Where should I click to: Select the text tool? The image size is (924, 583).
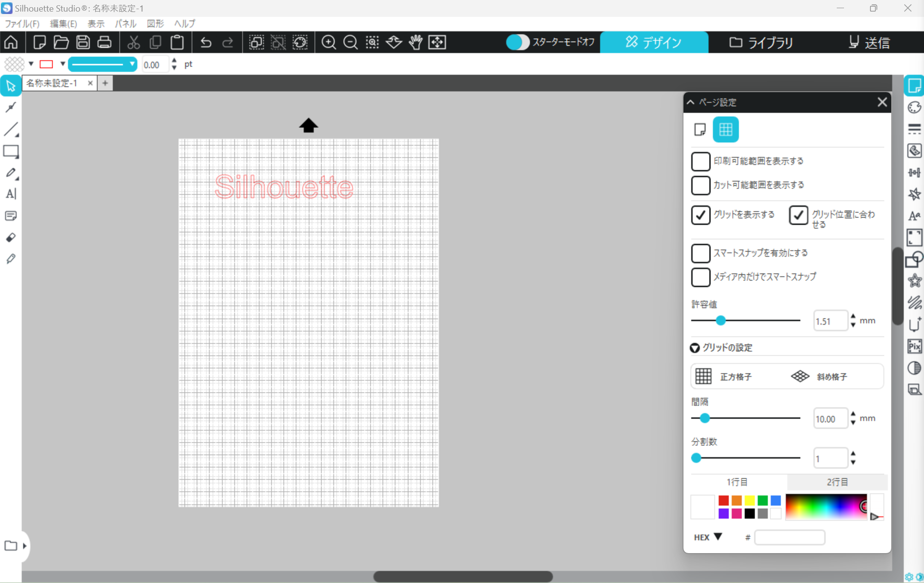(x=11, y=194)
